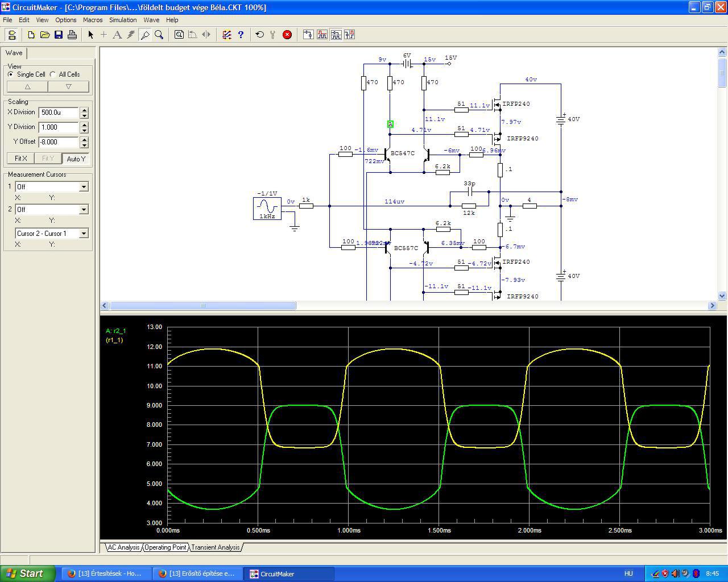The width and height of the screenshot is (728, 582).
Task: Click the horizontal scrollbar thumb under schematic
Action: point(202,306)
